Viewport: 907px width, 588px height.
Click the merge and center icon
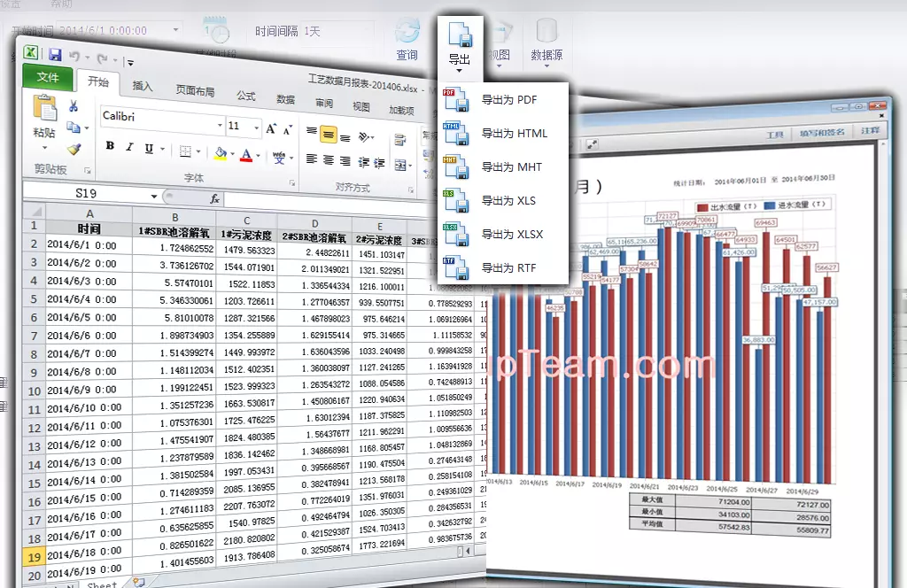(400, 166)
